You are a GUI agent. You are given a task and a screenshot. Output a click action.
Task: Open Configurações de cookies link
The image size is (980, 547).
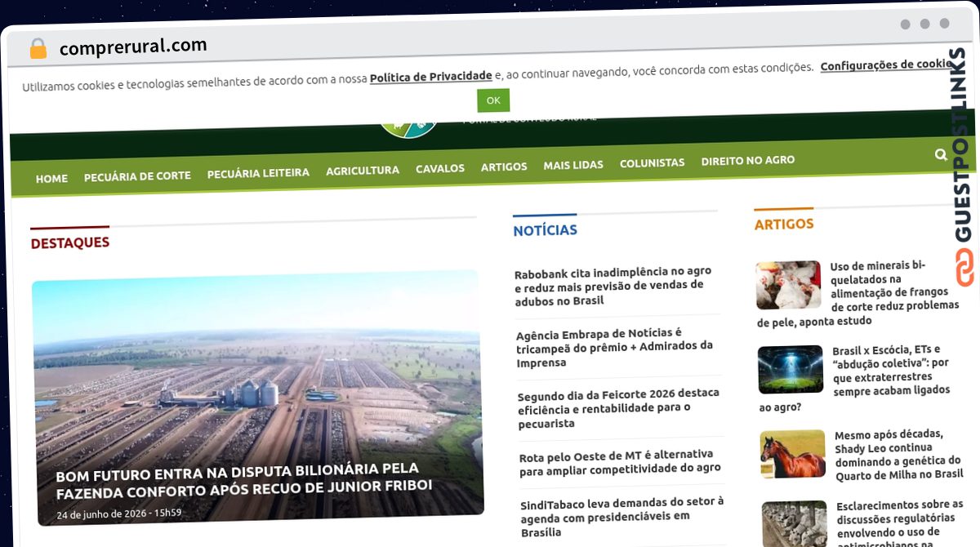pos(884,65)
